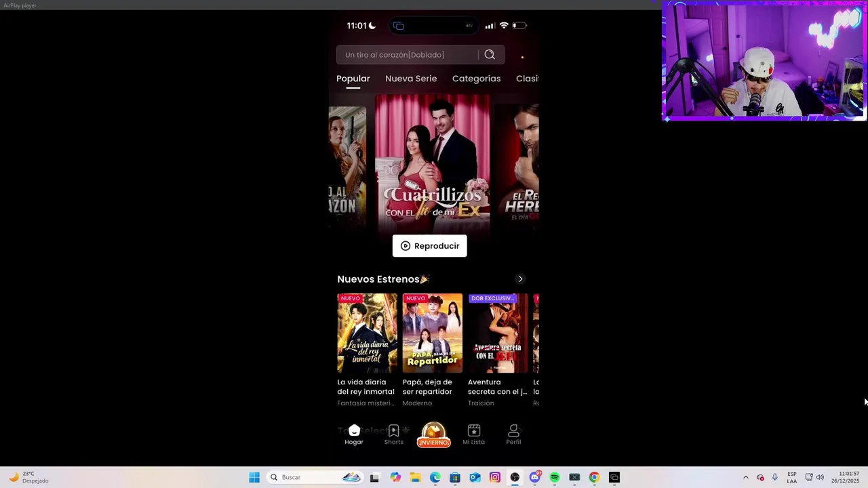The width and height of the screenshot is (868, 488).
Task: Launch Copilot from the taskbar
Action: [395, 477]
